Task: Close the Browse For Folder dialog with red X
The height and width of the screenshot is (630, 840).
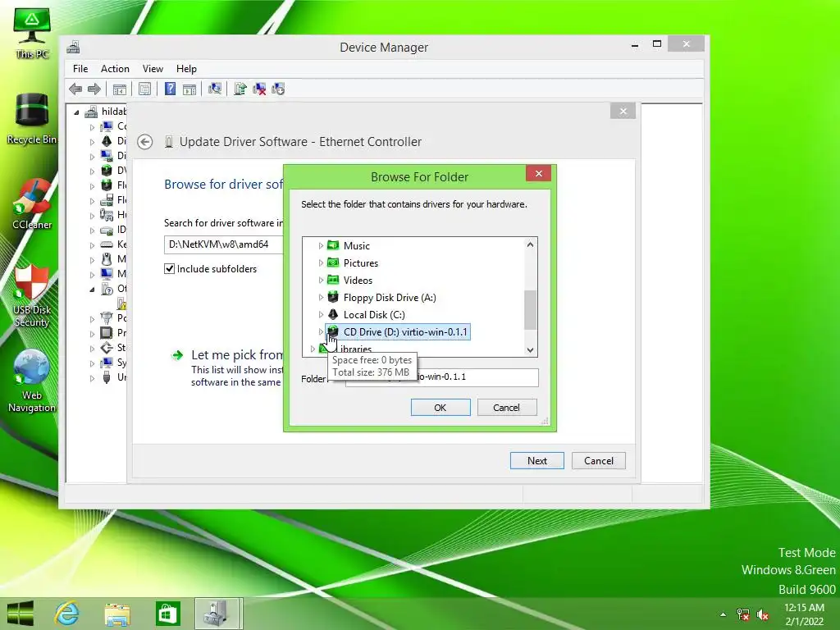Action: (538, 174)
